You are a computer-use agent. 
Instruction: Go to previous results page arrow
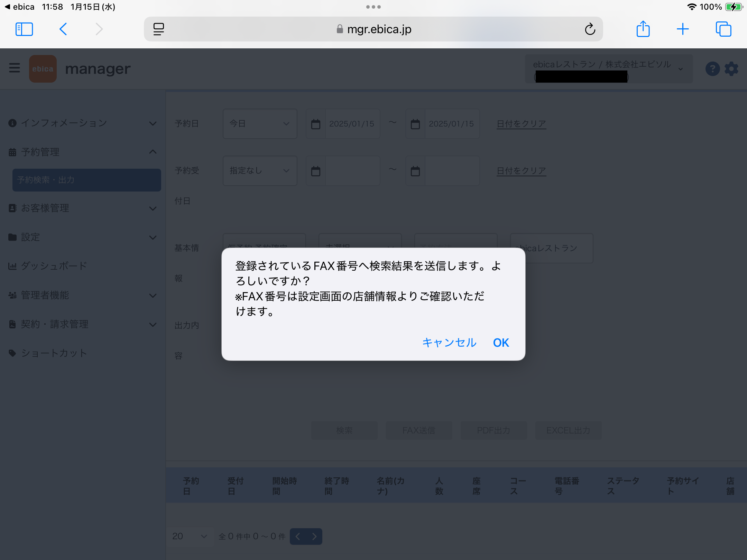point(298,536)
